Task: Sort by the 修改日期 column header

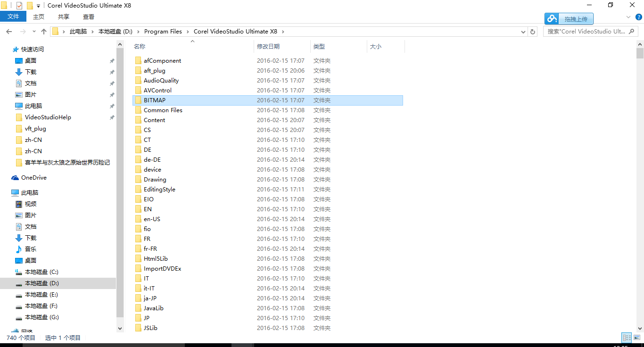Action: point(268,46)
